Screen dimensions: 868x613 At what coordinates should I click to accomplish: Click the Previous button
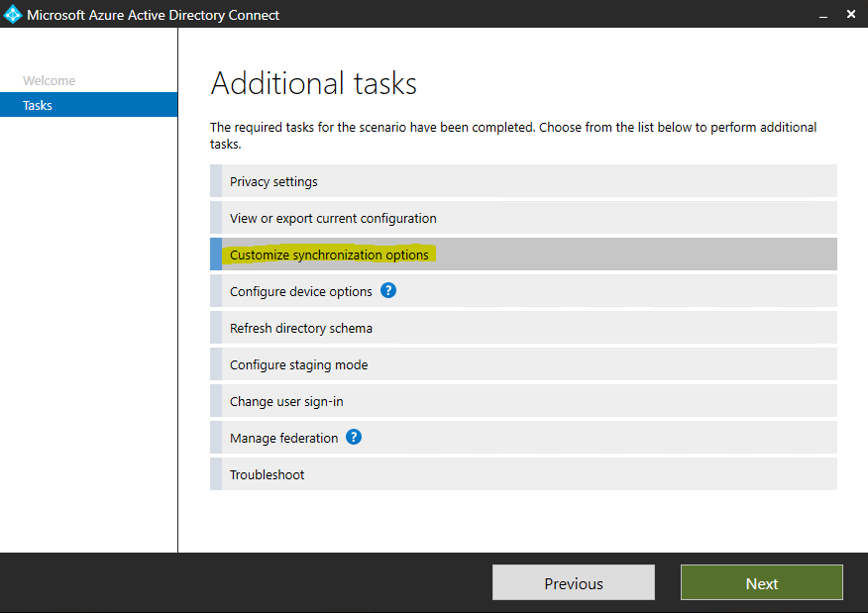click(574, 582)
